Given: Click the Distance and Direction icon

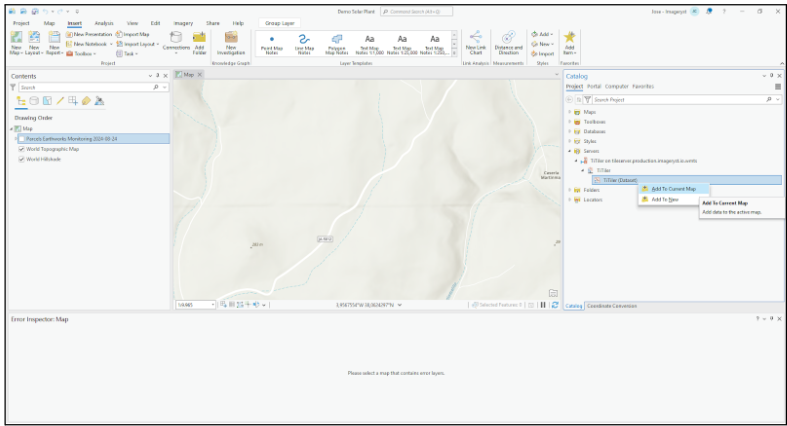Looking at the screenshot, I should coord(508,37).
